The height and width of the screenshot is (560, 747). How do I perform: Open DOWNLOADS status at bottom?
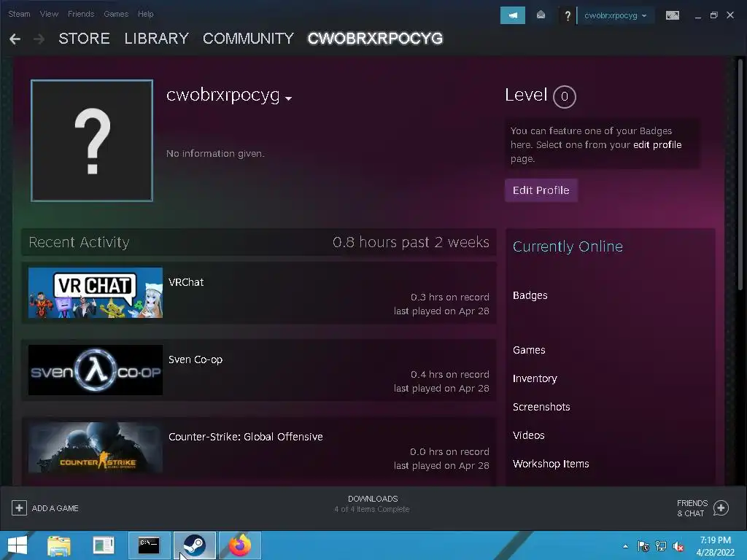click(372, 503)
